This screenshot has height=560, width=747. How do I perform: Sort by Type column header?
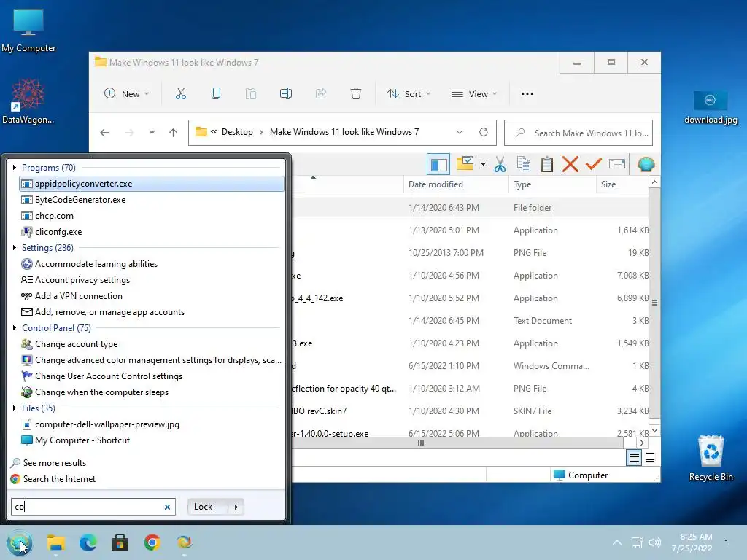point(552,184)
